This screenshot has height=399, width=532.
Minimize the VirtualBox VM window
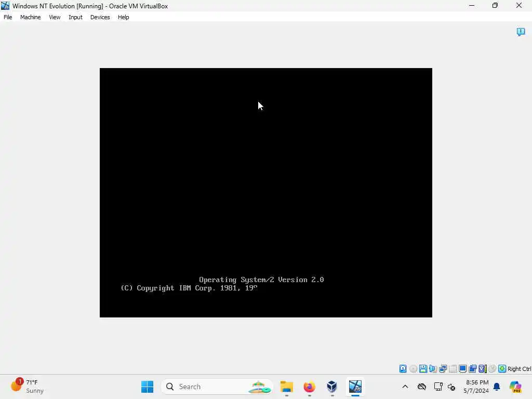[x=472, y=5]
